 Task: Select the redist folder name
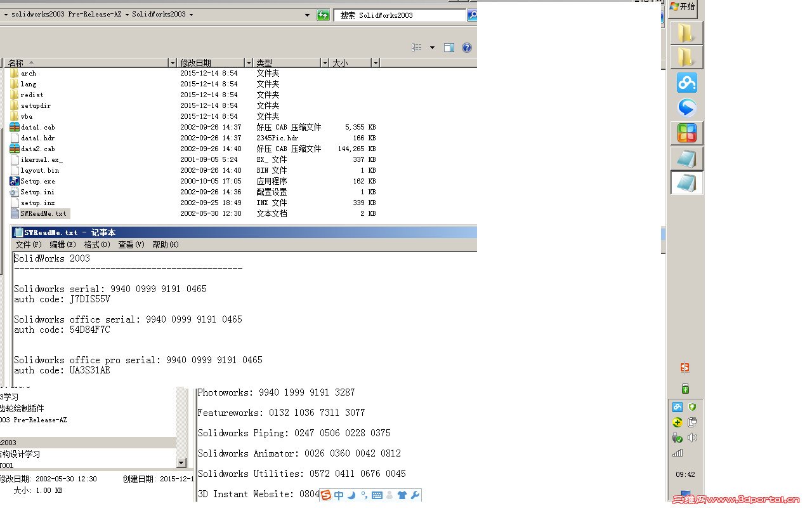tap(32, 95)
